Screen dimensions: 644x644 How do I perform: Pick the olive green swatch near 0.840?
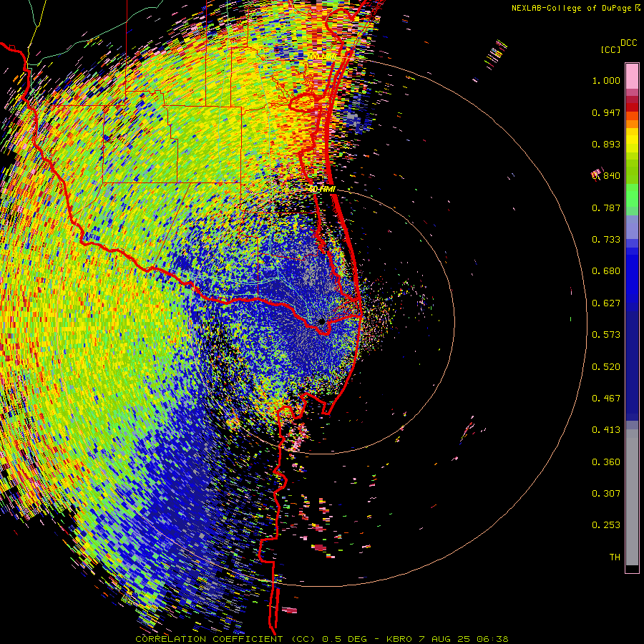(632, 172)
